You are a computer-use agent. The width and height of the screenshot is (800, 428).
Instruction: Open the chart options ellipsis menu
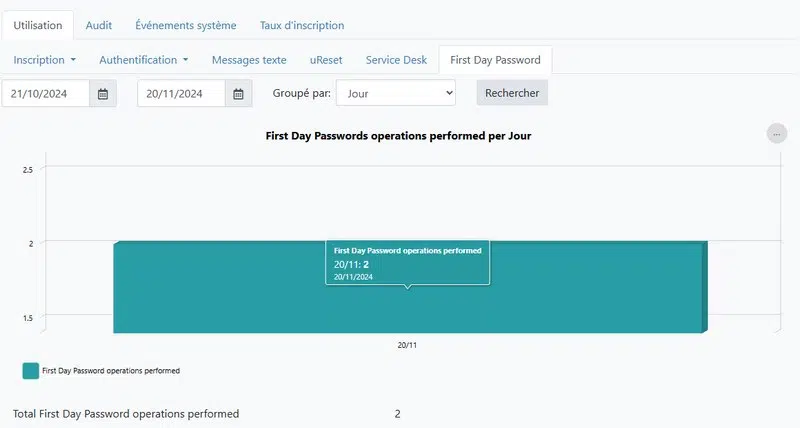click(x=777, y=134)
